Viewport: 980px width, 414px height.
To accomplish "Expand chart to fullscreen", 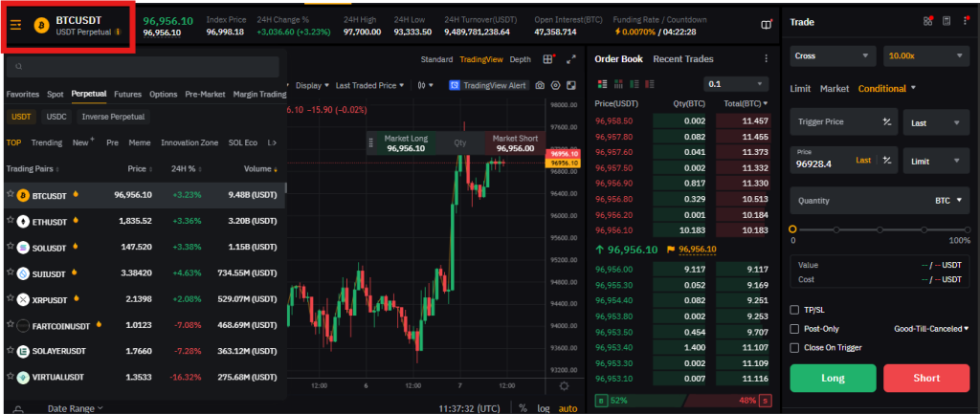I will point(570,59).
